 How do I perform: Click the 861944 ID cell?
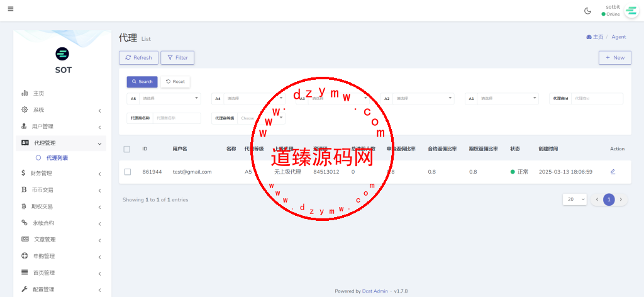pos(152,172)
